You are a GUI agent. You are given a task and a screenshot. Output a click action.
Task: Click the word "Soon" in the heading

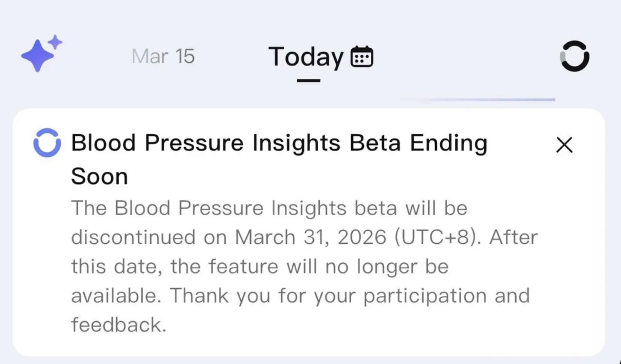pyautogui.click(x=99, y=176)
